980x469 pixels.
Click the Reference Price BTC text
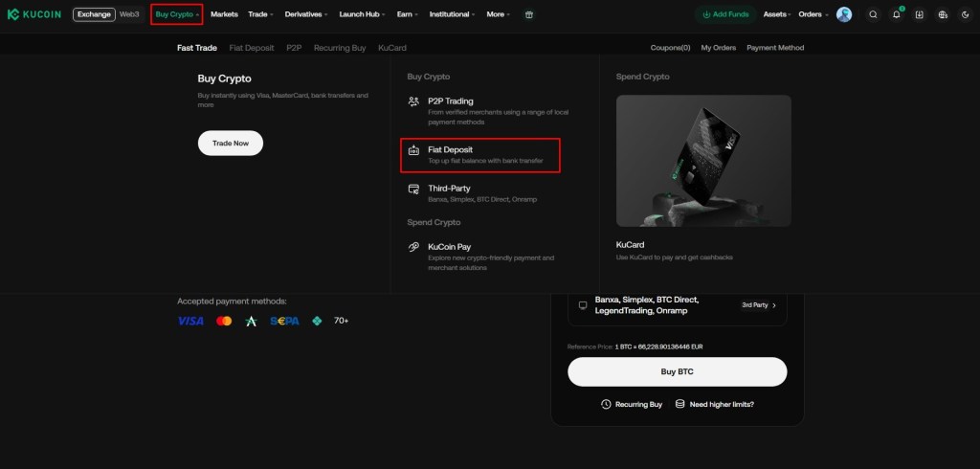(x=635, y=346)
